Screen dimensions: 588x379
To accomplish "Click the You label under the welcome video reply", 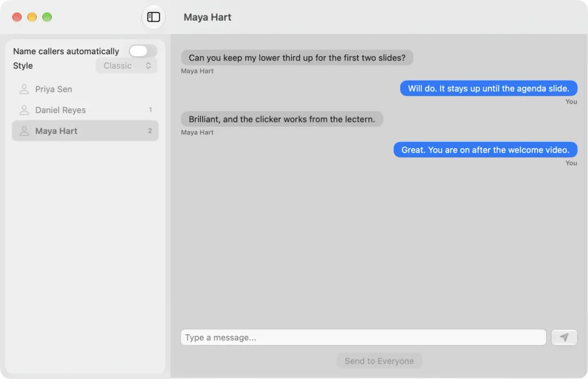I will [x=571, y=163].
